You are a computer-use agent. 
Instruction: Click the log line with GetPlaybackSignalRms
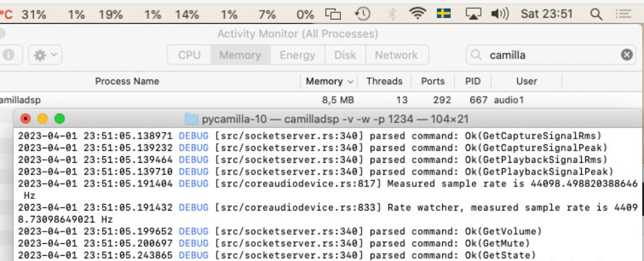[x=313, y=160]
